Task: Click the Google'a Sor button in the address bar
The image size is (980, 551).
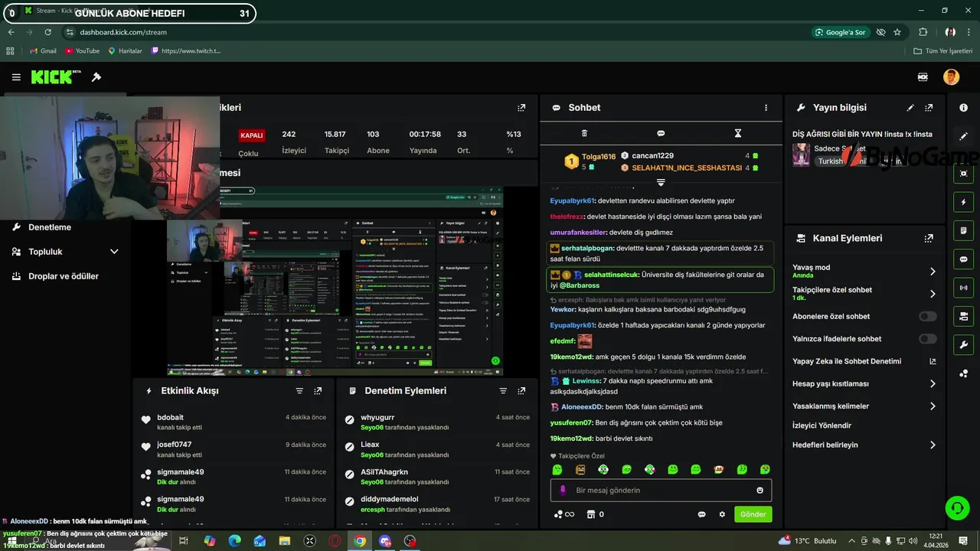Action: tap(841, 32)
